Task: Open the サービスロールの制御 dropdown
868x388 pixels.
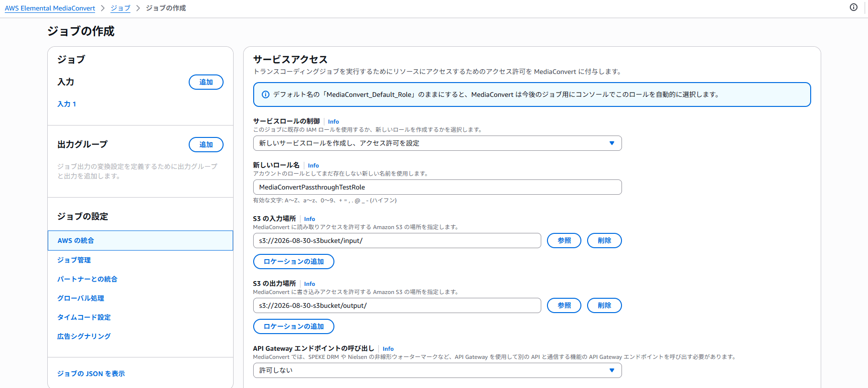Action: (437, 143)
